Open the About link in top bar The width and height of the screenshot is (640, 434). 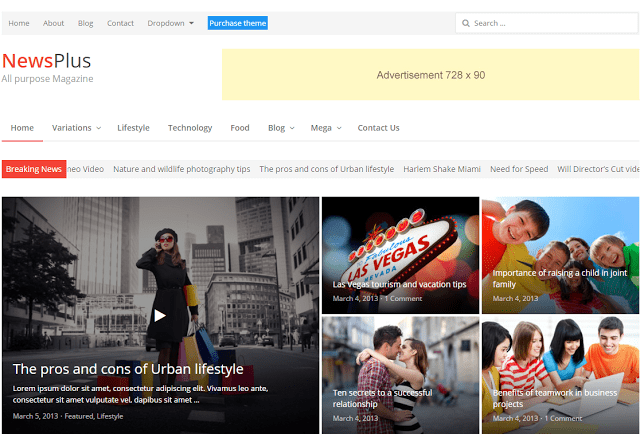pos(53,23)
